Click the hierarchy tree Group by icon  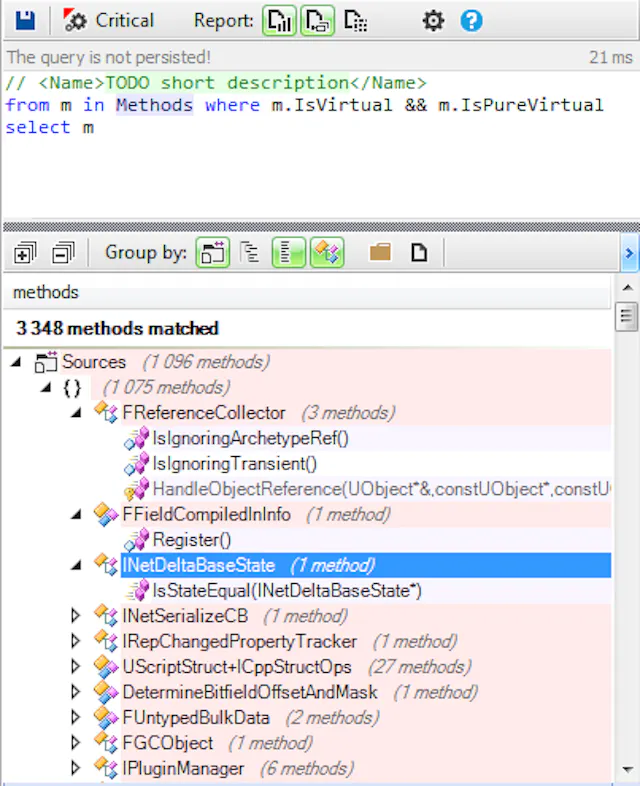(x=250, y=253)
